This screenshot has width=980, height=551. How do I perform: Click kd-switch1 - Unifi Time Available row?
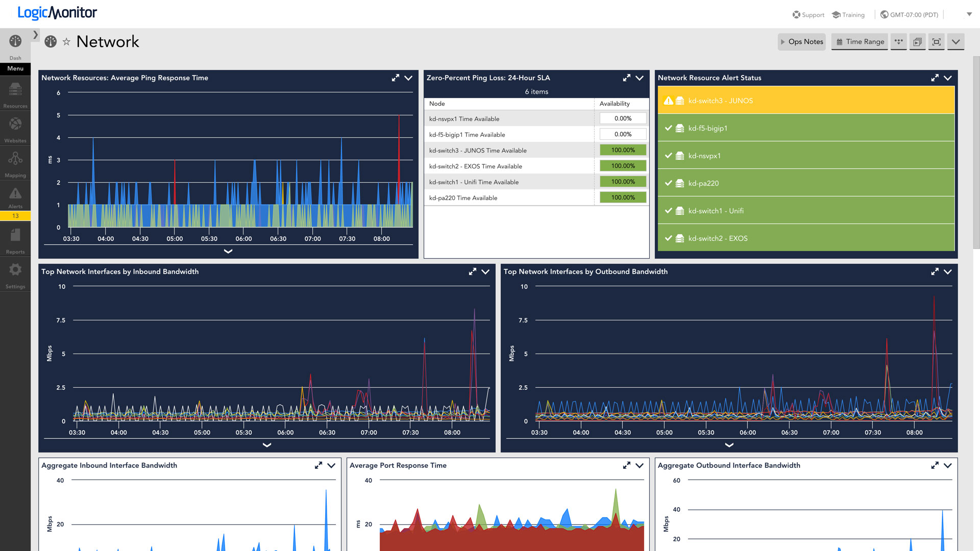coord(536,182)
